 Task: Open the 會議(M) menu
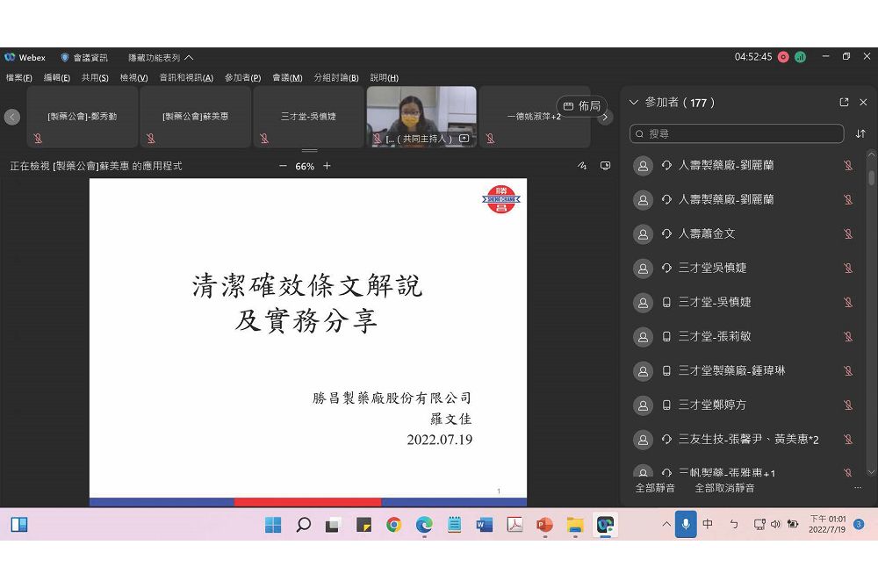pos(287,78)
